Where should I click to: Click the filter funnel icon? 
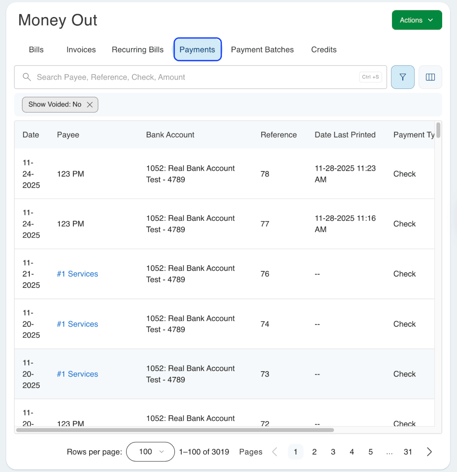pyautogui.click(x=402, y=77)
